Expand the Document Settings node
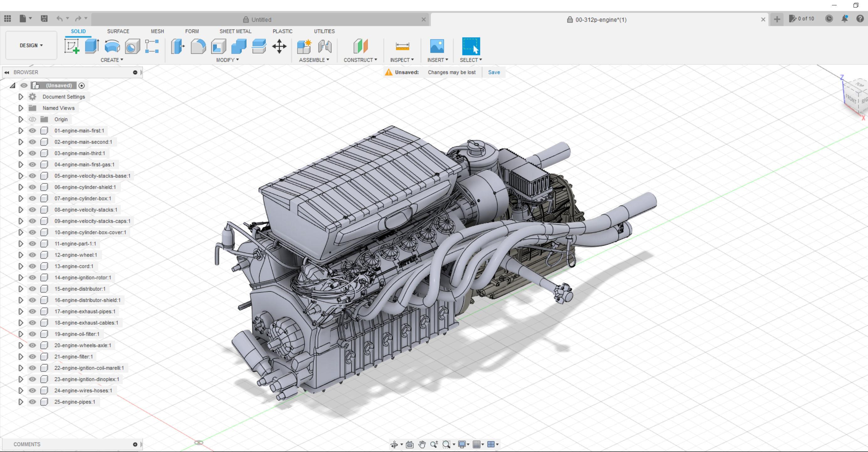 [x=21, y=97]
